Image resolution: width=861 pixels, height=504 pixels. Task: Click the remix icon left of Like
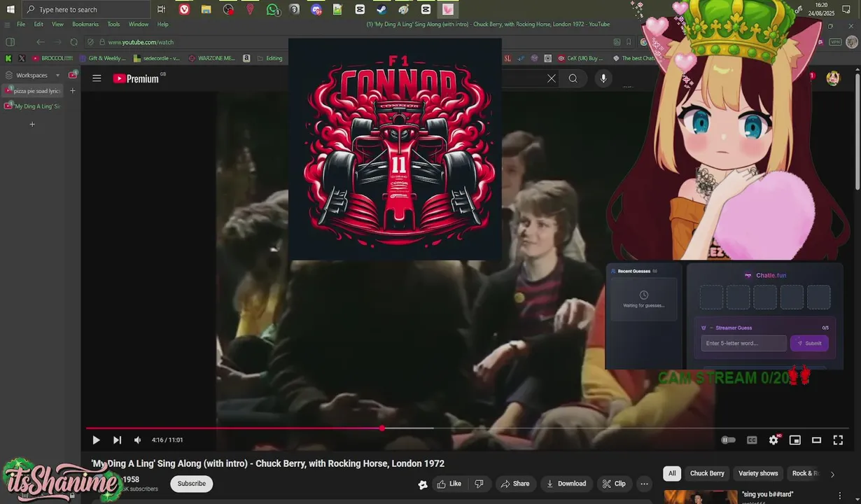[423, 484]
